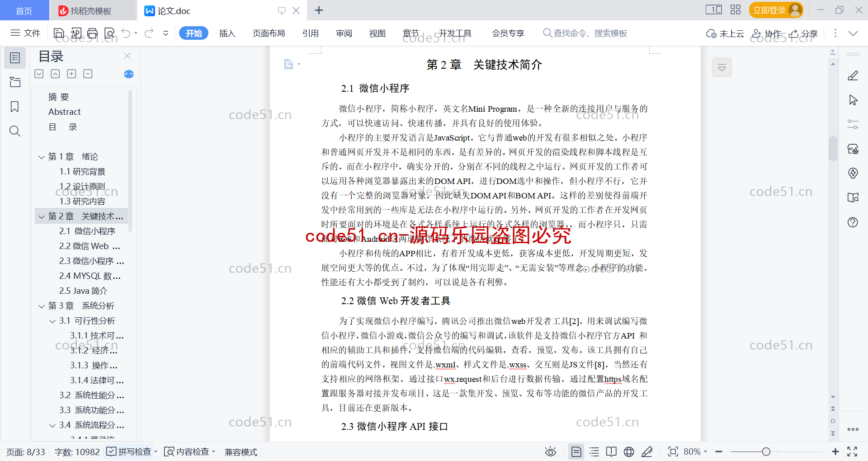Close the 目录 navigation pane
Screen dimensions: 868x461
pos(127,56)
